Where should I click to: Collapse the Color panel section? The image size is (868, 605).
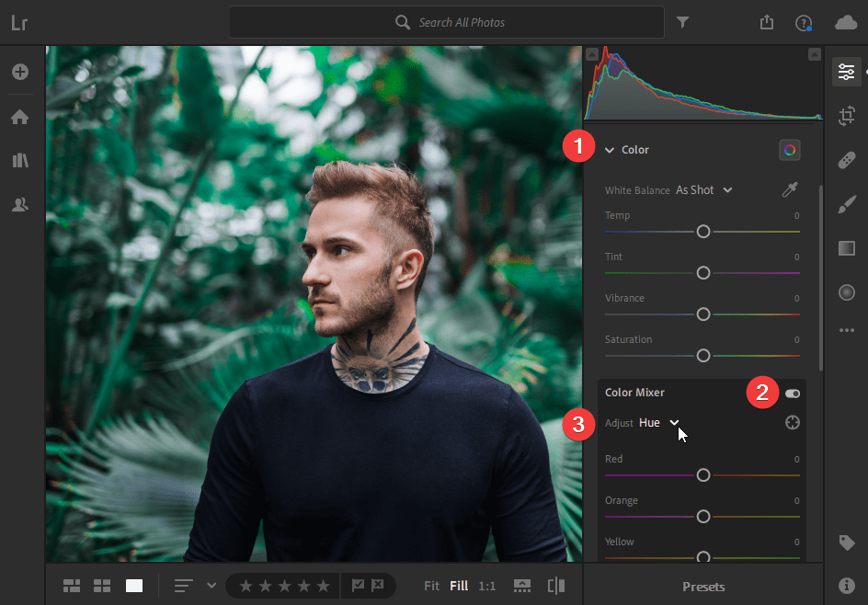[609, 150]
